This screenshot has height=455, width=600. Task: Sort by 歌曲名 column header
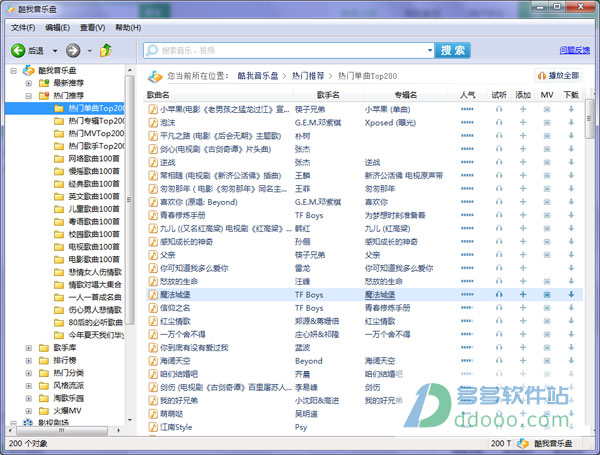(158, 95)
